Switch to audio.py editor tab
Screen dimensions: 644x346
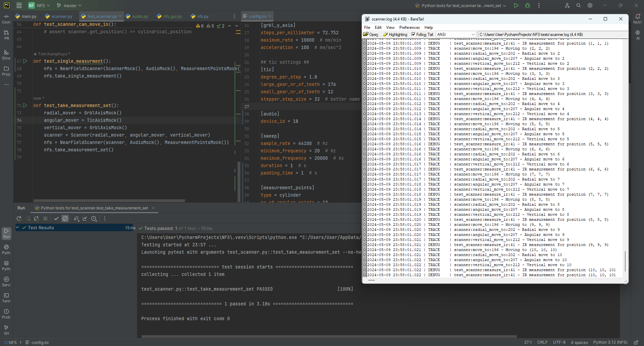point(137,16)
